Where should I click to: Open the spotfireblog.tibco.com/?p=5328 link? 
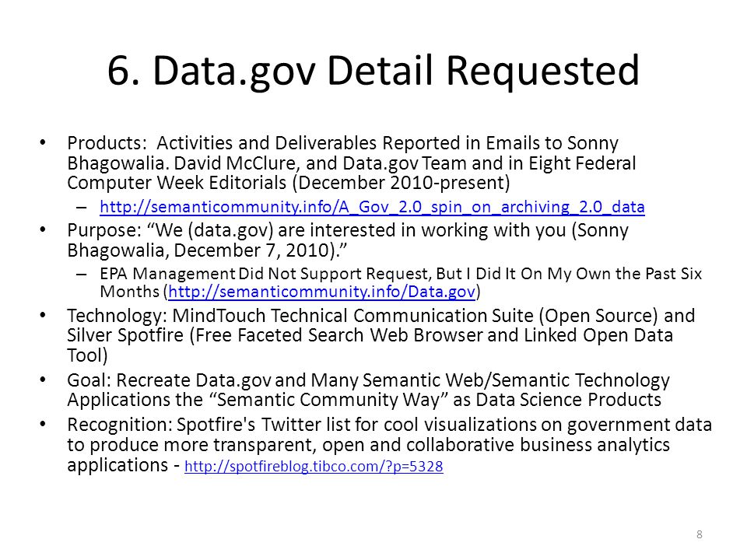314,466
